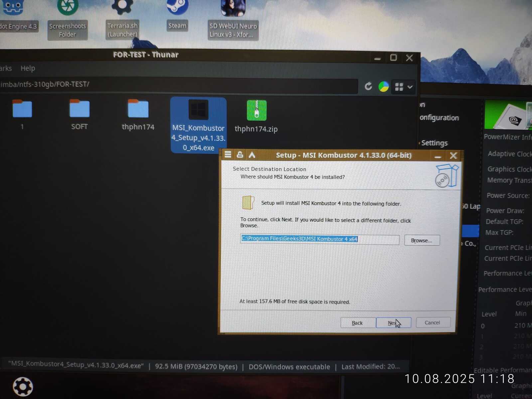Minimize the Thunar window
The height and width of the screenshot is (399, 532).
click(377, 59)
